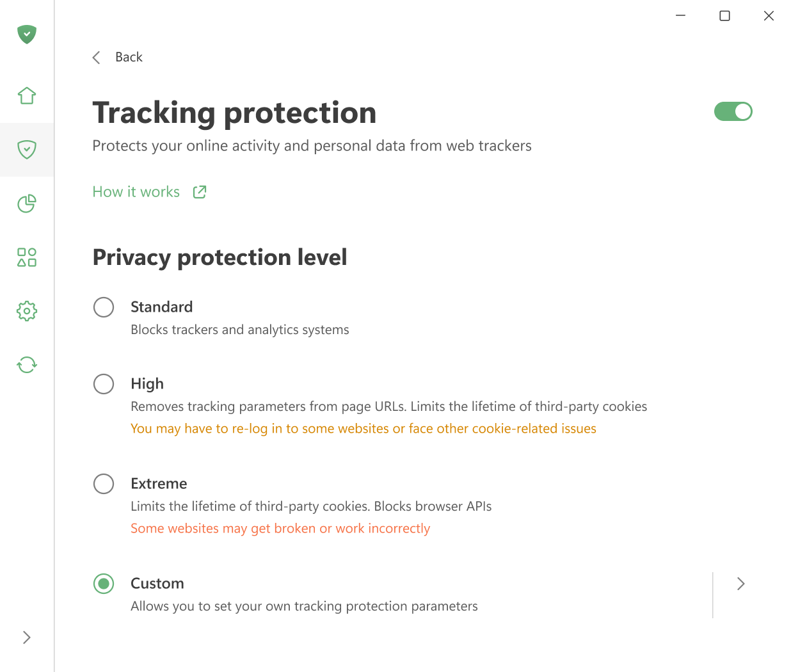This screenshot has height=672, width=791.
Task: Select the Security shield sidebar icon
Action: 26,150
